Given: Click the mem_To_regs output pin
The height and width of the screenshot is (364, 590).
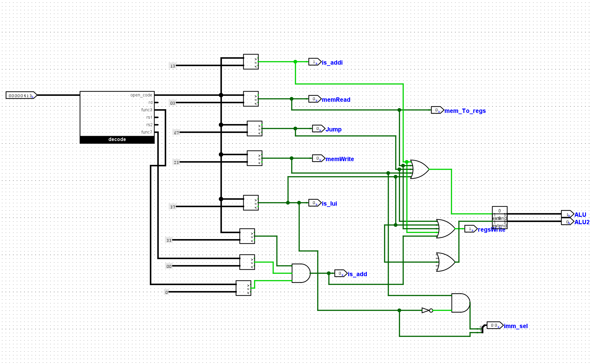Looking at the screenshot, I should 437,110.
